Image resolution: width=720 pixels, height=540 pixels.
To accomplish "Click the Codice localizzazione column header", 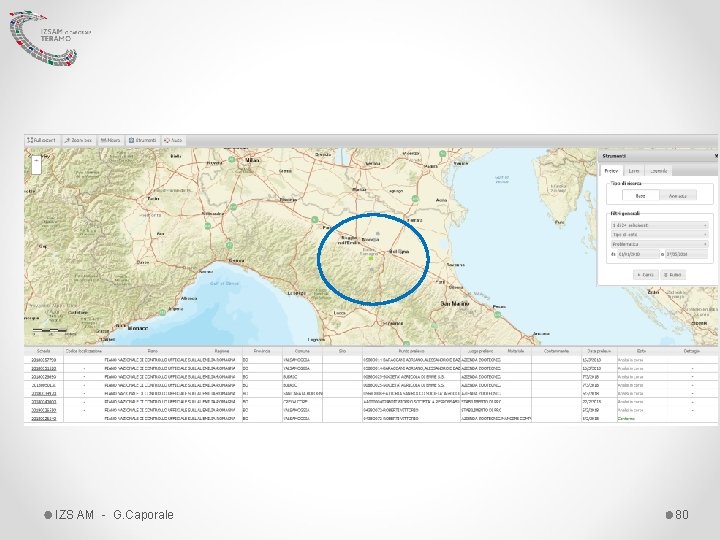I will 84,351.
